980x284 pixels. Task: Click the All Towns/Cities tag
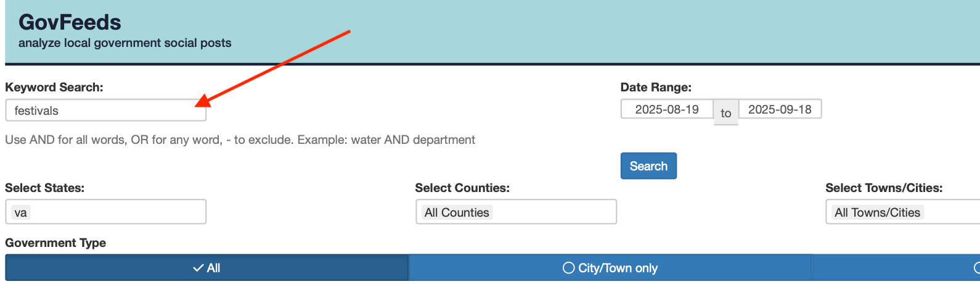pos(877,212)
